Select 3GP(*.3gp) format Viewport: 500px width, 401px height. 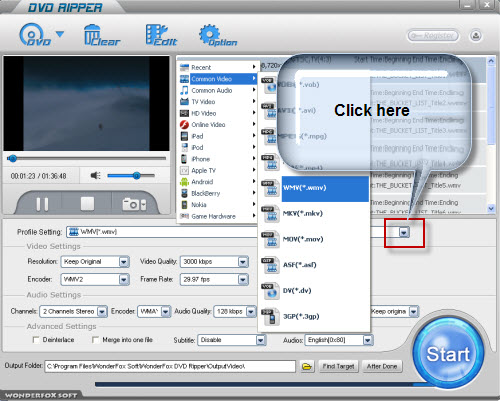click(x=301, y=316)
